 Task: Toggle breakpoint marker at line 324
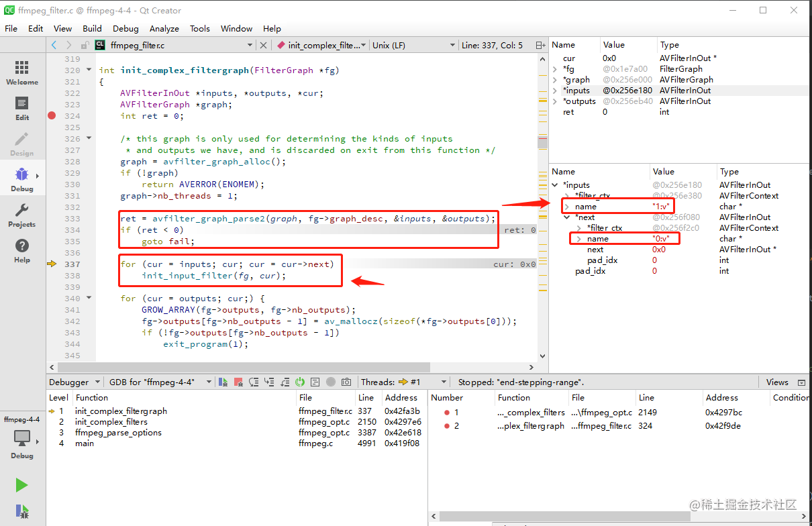tap(52, 115)
